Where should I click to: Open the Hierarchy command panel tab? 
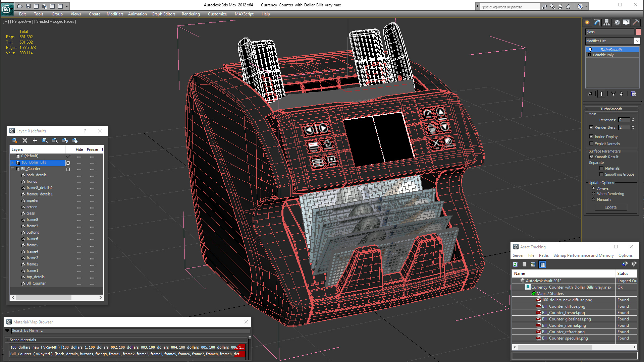(x=607, y=22)
